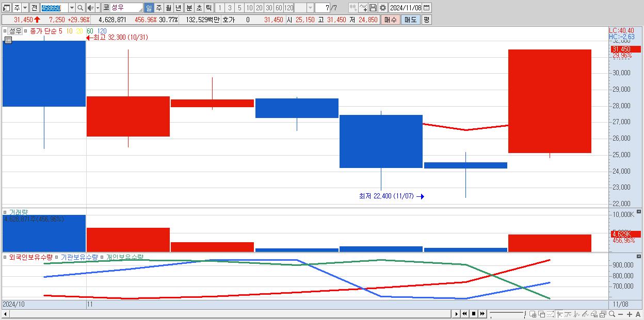Viewport: 644px width, 320px height.
Task: Click the layout toggle icon at toolbar start
Action: pyautogui.click(x=7, y=8)
